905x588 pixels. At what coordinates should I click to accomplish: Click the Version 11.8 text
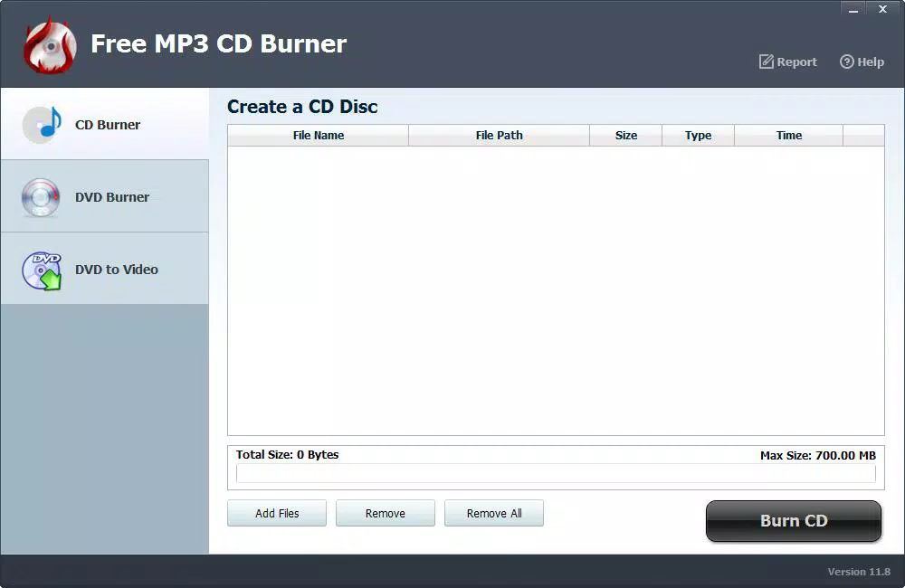point(859,572)
